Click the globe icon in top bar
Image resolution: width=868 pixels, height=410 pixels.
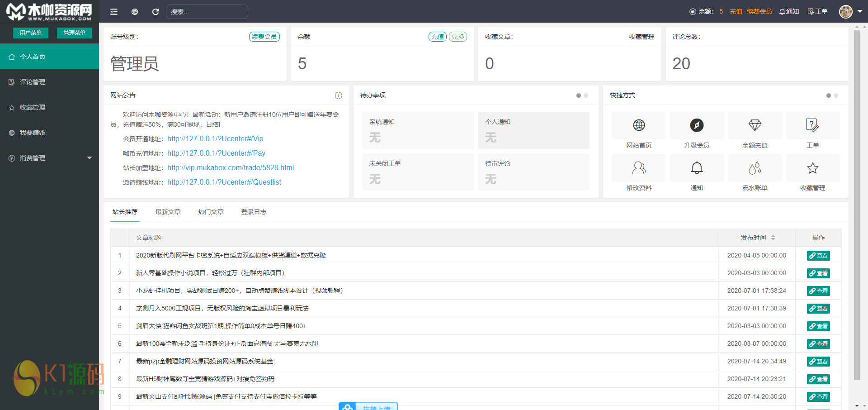135,12
